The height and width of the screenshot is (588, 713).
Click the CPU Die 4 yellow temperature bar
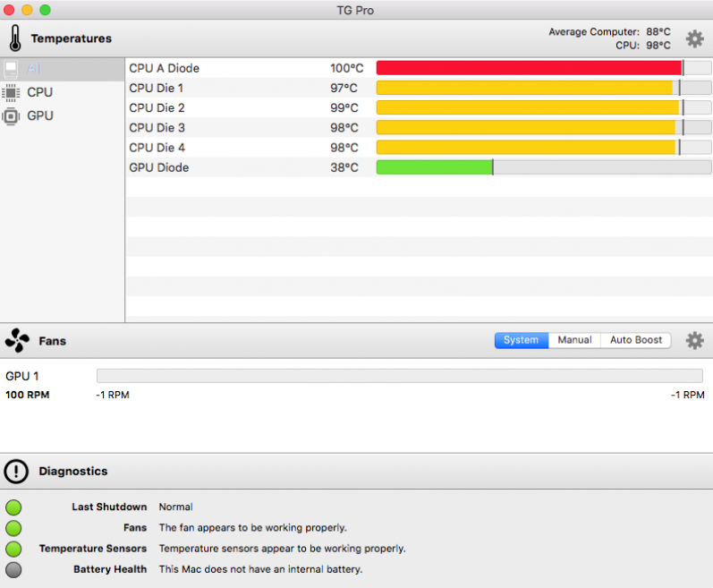tap(526, 148)
